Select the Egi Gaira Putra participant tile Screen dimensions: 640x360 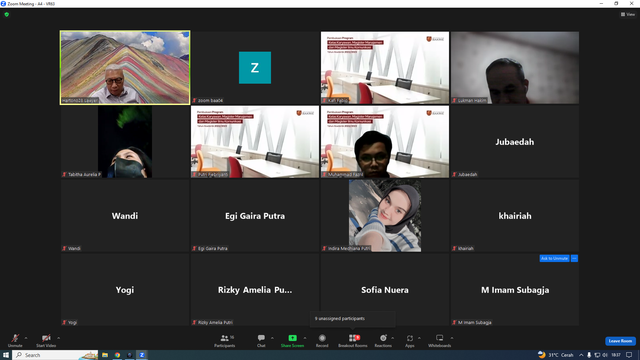255,216
